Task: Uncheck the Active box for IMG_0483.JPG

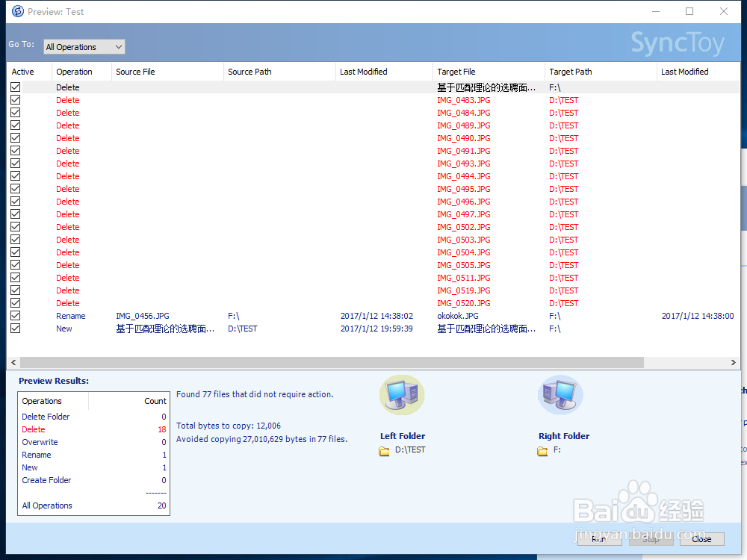Action: pyautogui.click(x=15, y=100)
